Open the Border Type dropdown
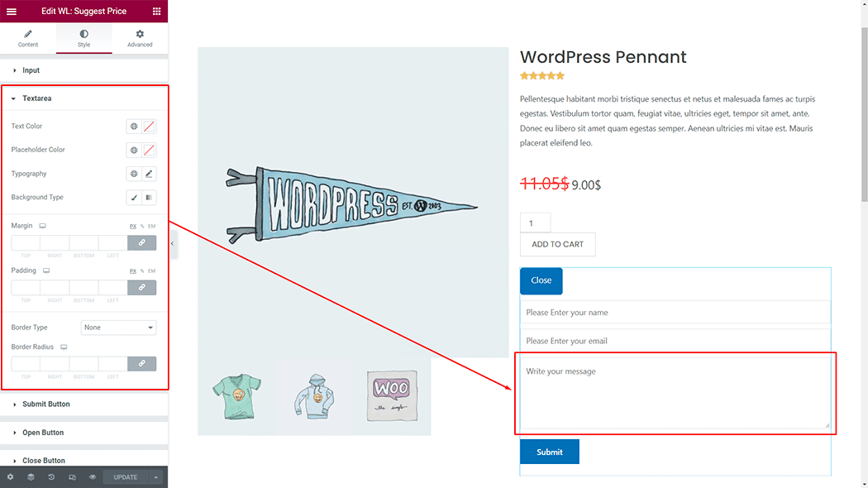This screenshot has height=488, width=868. click(x=118, y=328)
